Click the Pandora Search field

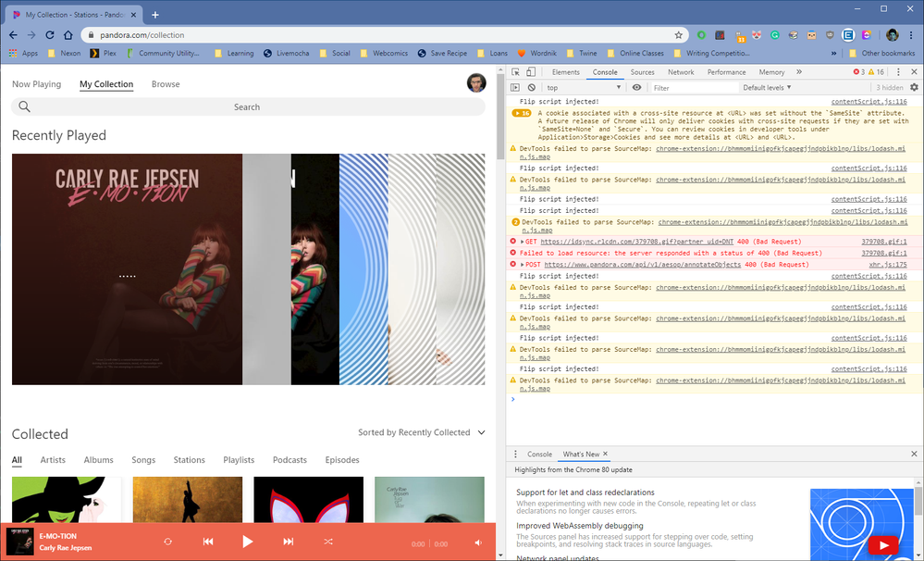tap(247, 107)
